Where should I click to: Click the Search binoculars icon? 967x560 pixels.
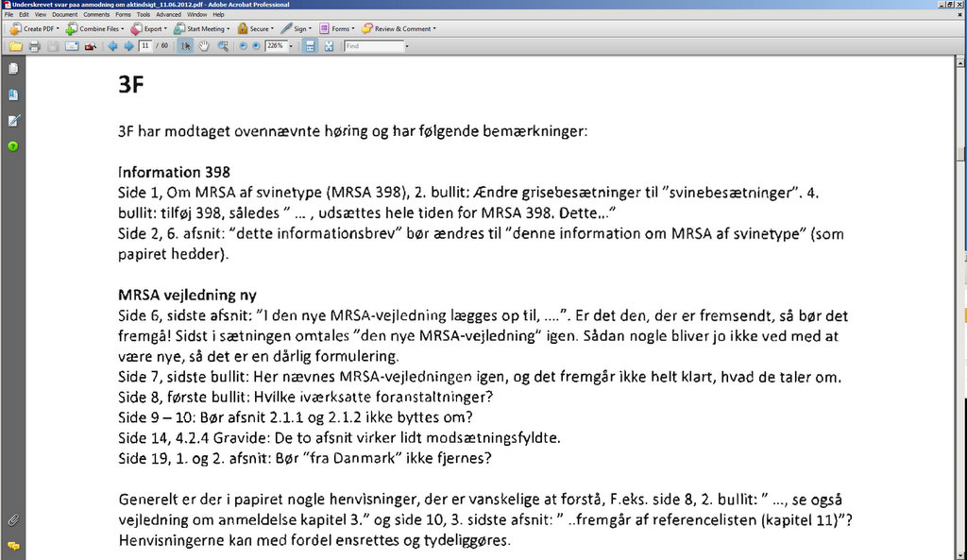(91, 46)
